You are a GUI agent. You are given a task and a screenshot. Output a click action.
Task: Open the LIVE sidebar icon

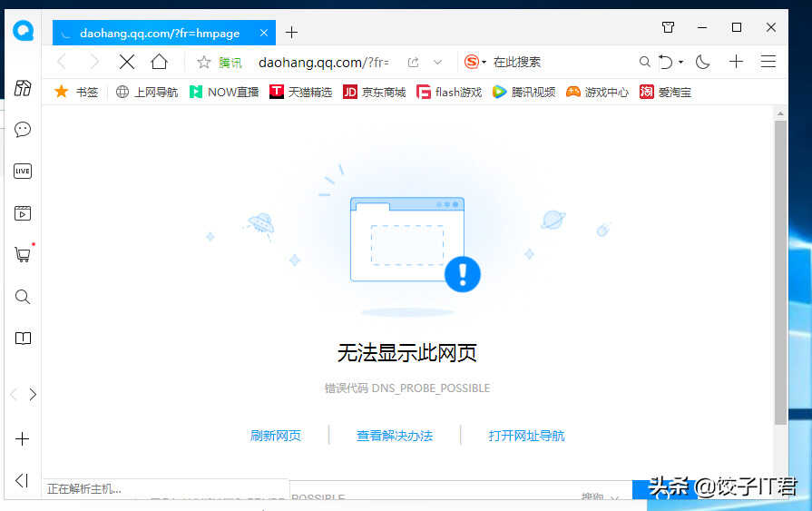23,171
